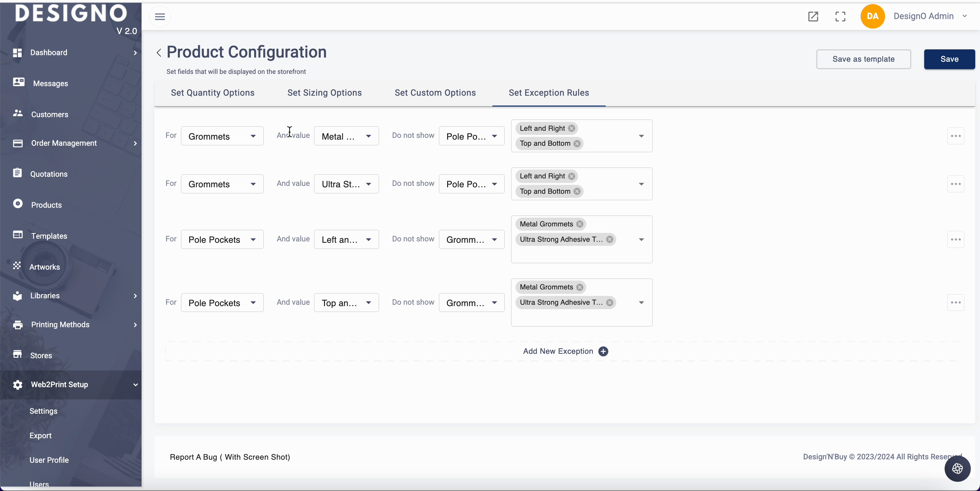
Task: Remove the Metal Grommets chip in third rule
Action: point(579,224)
